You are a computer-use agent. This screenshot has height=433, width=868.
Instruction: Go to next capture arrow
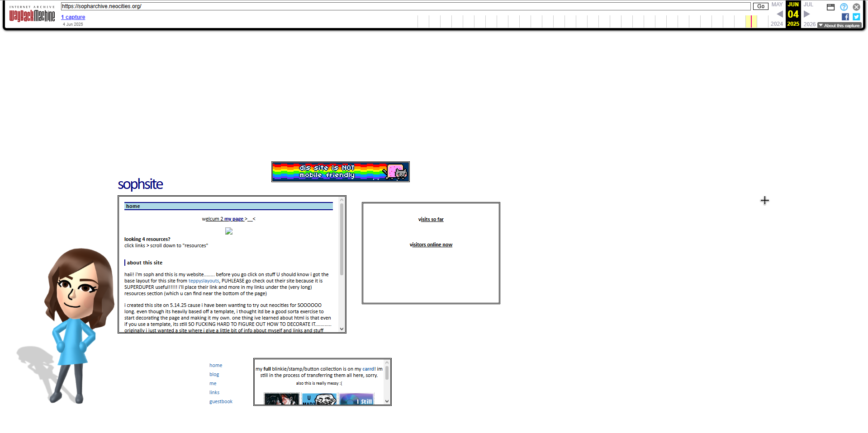coord(806,14)
